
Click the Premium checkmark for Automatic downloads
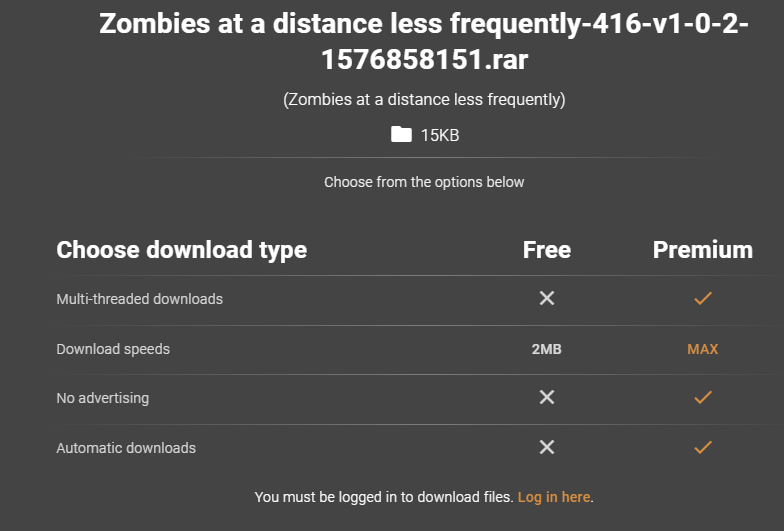point(703,447)
